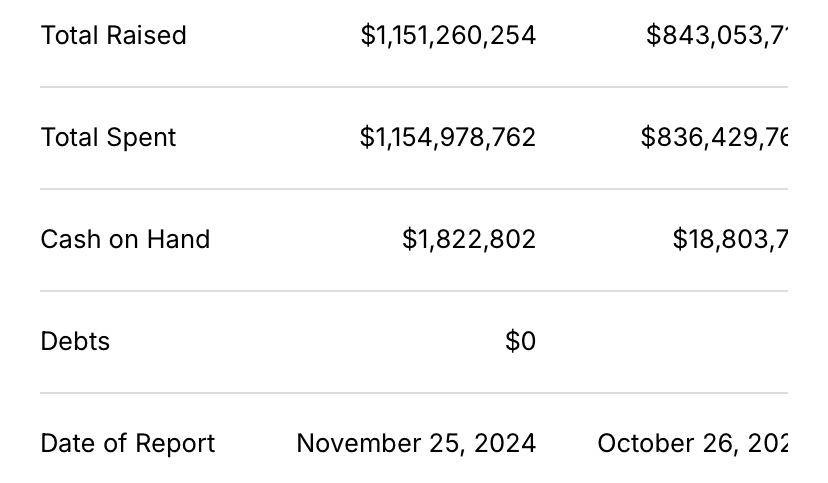Click the $0 debts value
This screenshot has height=483, width=828.
(520, 341)
